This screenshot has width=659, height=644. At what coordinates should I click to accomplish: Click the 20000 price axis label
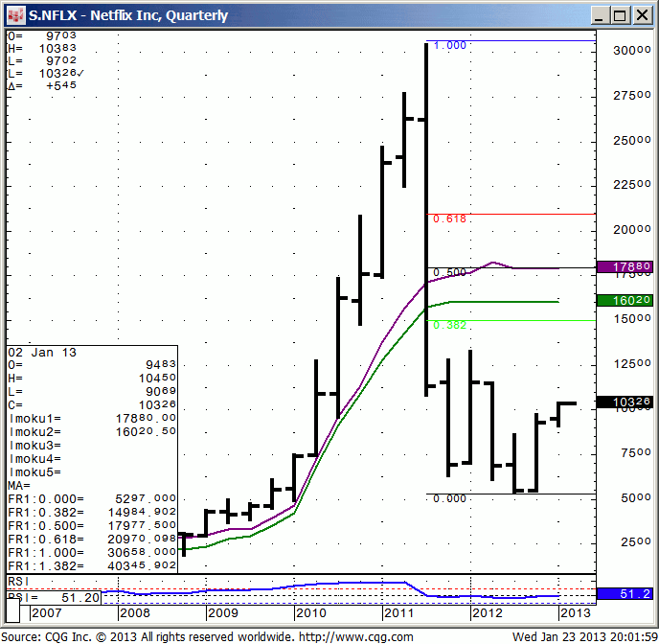tap(631, 229)
